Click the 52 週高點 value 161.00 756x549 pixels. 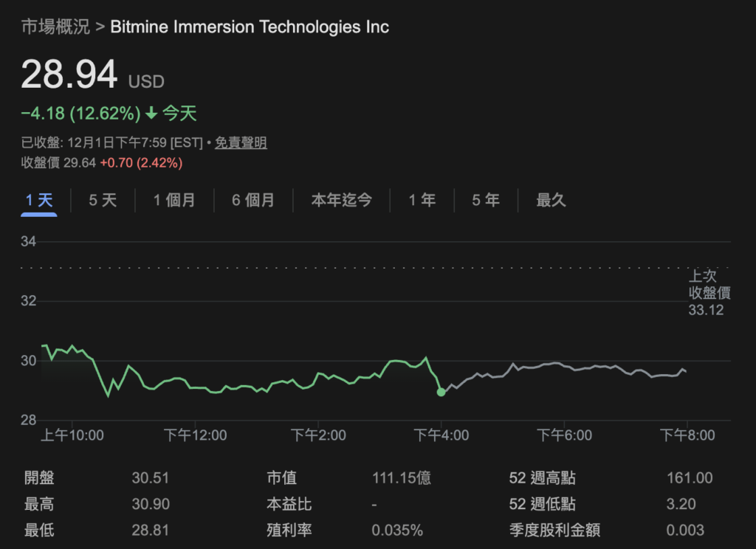[689, 478]
